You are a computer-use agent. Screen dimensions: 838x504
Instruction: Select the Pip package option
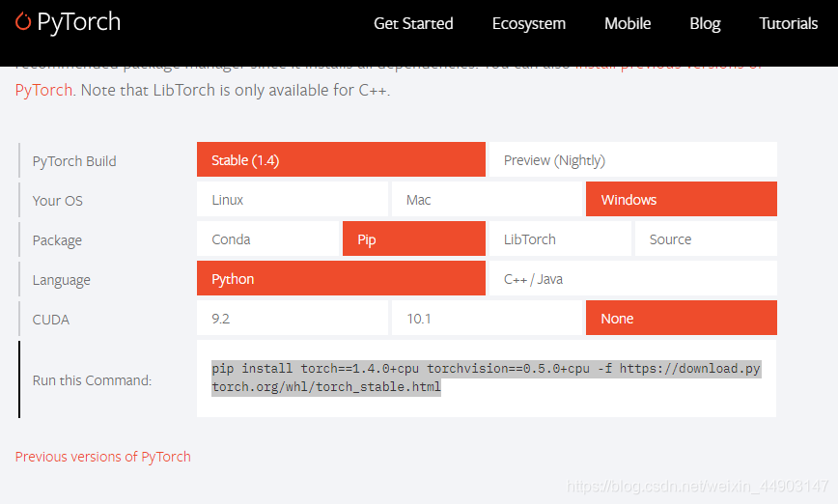tap(413, 238)
